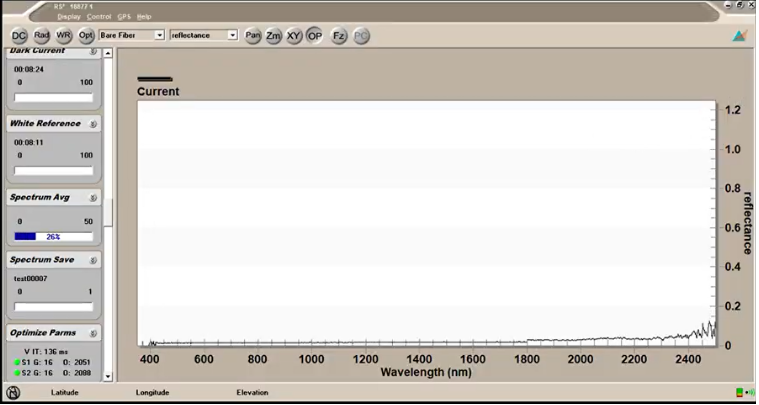
Task: Click the side panel scrollbar down arrow
Action: [x=108, y=376]
